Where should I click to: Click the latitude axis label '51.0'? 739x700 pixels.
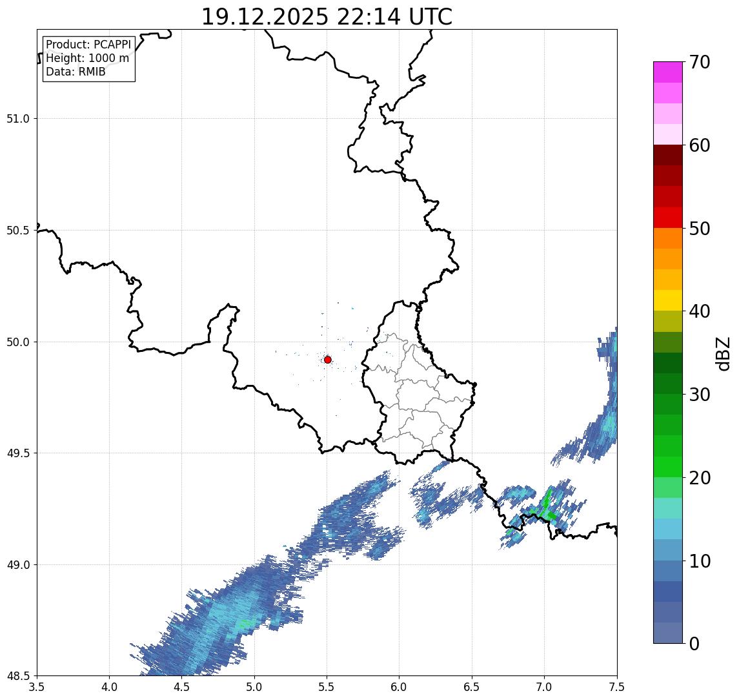click(x=18, y=119)
